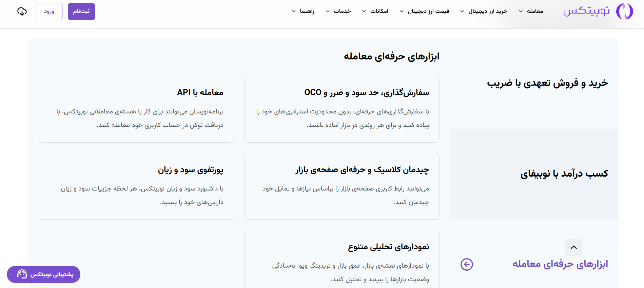Image resolution: width=644 pixels, height=288 pixels.
Task: Expand the امکانات menu
Action: (375, 11)
